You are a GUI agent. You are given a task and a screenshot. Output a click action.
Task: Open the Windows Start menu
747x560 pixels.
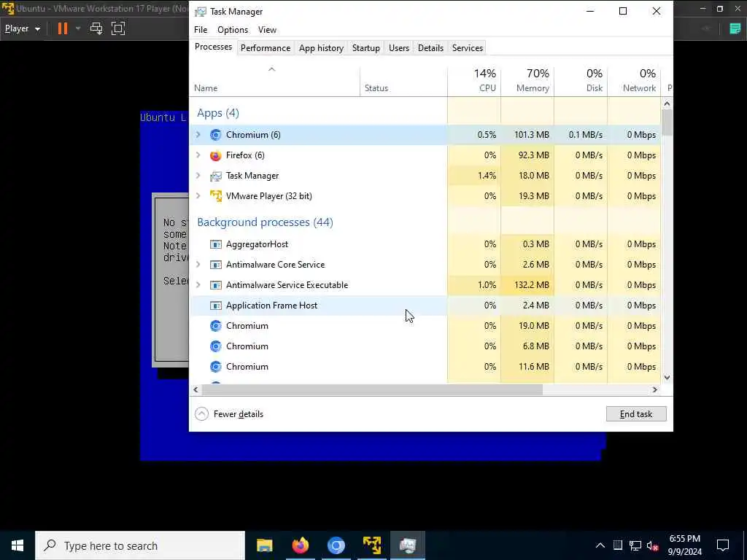18,545
